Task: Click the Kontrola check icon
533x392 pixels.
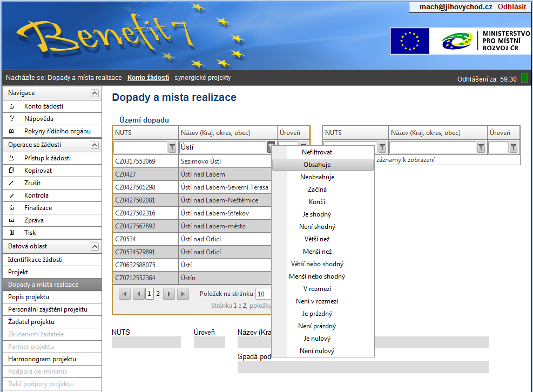Action: click(11, 195)
